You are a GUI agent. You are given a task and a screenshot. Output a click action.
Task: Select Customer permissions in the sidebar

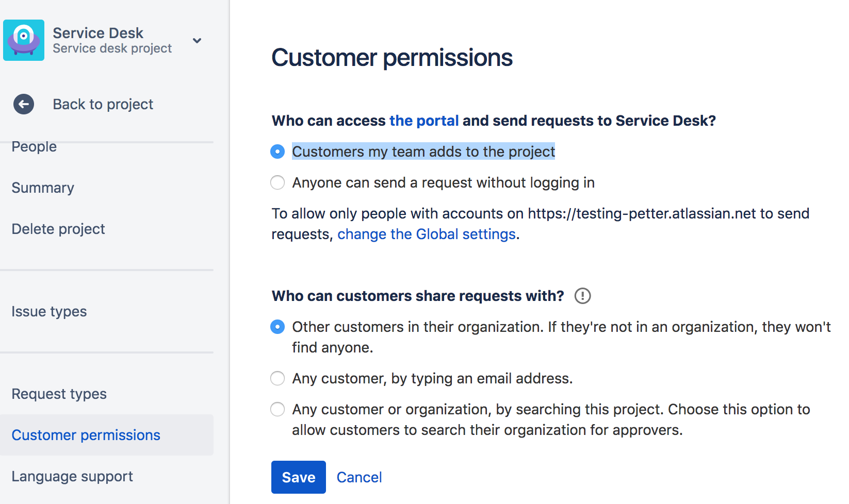(x=86, y=435)
